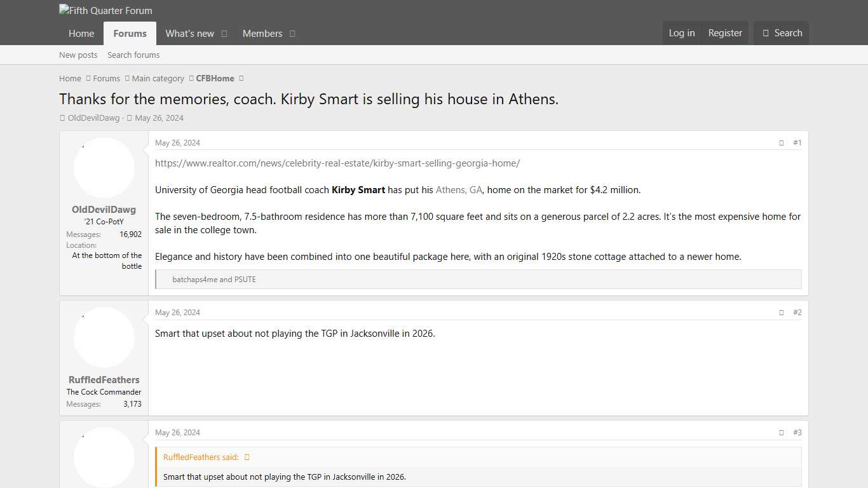
Task: Open the Fifth Quarter Forum logo
Action: click(105, 10)
